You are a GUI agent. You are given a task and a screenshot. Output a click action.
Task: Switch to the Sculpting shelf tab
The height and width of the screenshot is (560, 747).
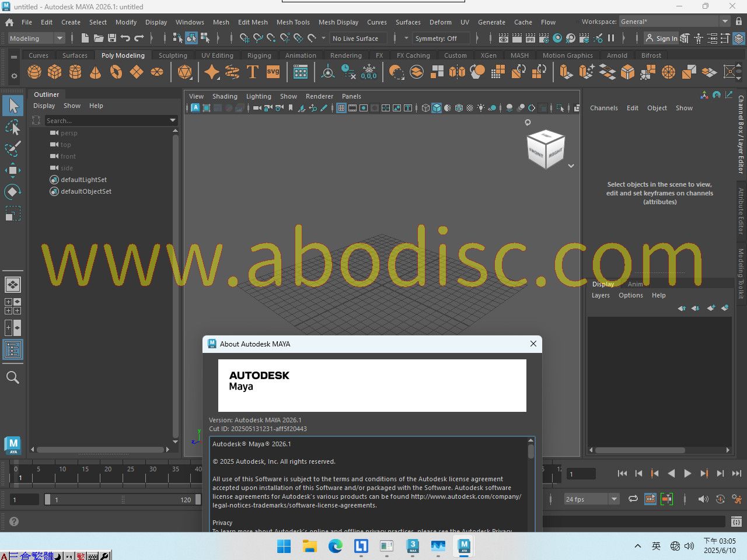(173, 55)
